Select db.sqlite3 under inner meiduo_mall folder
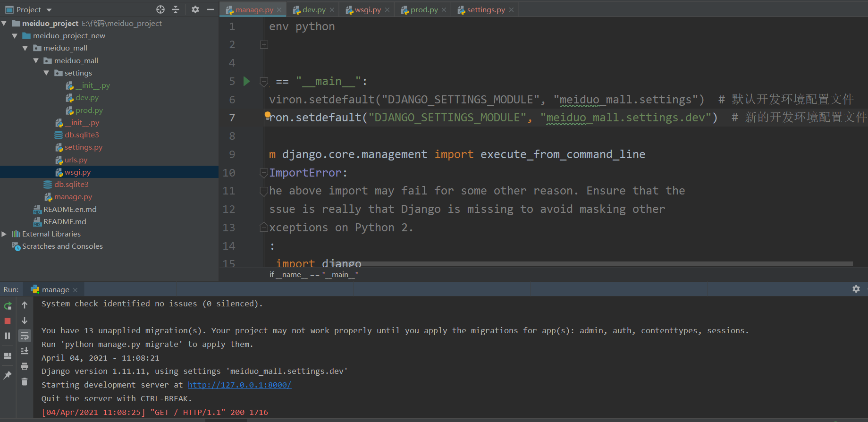 pyautogui.click(x=81, y=135)
